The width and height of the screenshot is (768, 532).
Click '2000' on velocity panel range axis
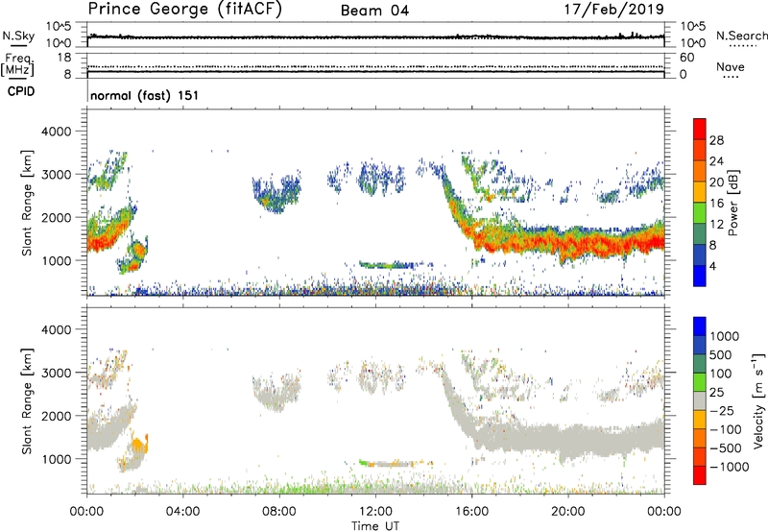(56, 416)
